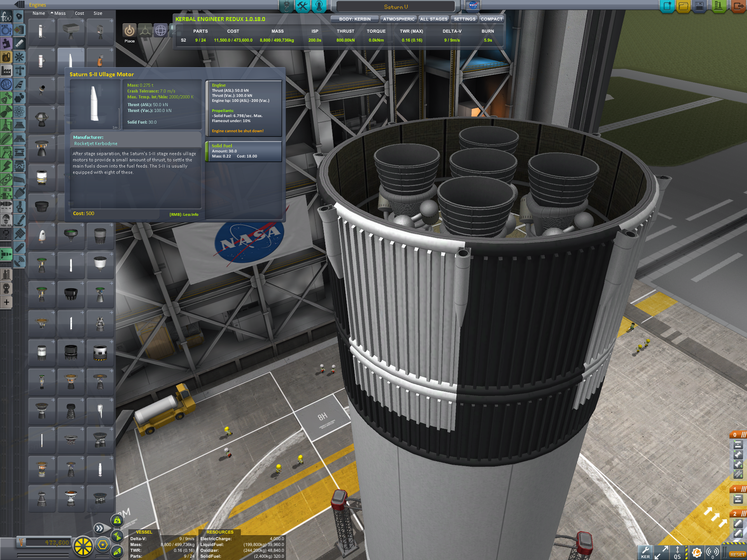Select the Engines parts category
This screenshot has width=747, height=560.
(19, 44)
